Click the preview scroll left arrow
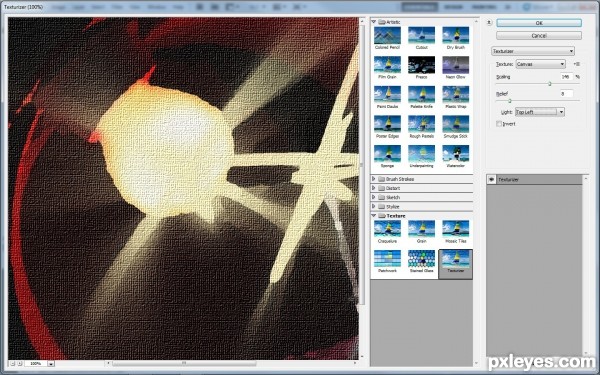Viewport: 600px width, 375px height. pyautogui.click(x=108, y=363)
